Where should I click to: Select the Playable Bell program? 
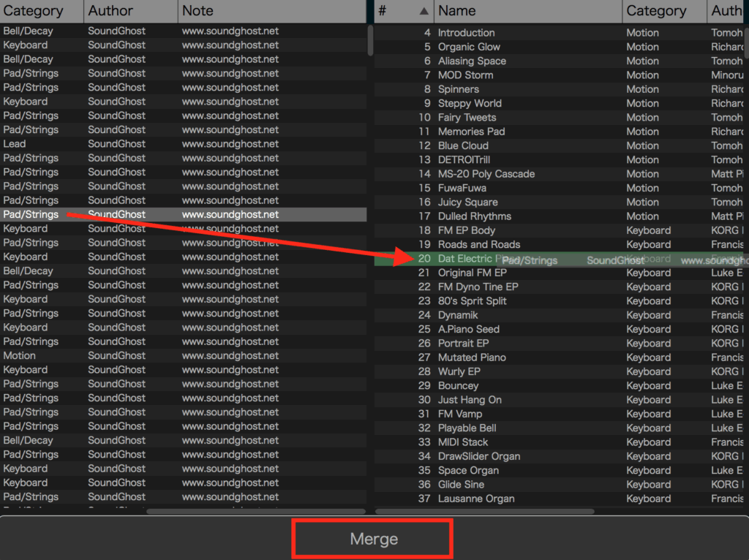[x=467, y=428]
